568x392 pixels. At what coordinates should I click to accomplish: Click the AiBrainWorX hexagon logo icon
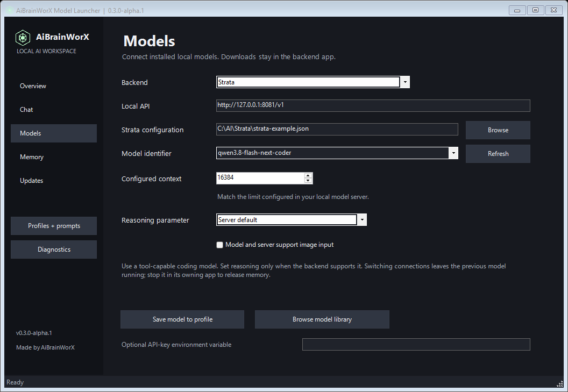23,38
